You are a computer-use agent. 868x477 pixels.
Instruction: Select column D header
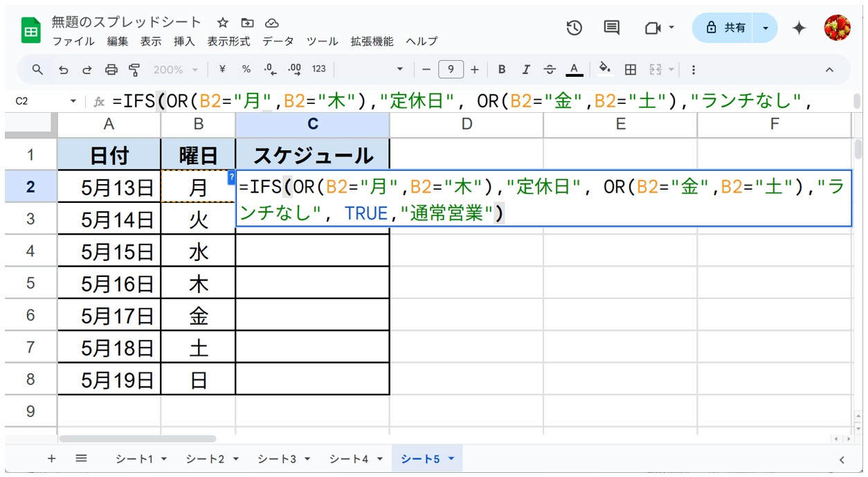pos(467,124)
